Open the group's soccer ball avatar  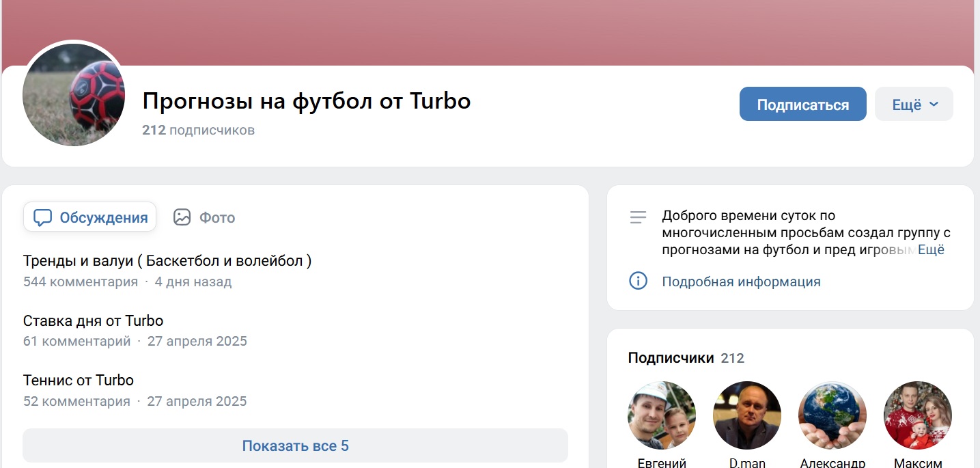click(x=74, y=94)
